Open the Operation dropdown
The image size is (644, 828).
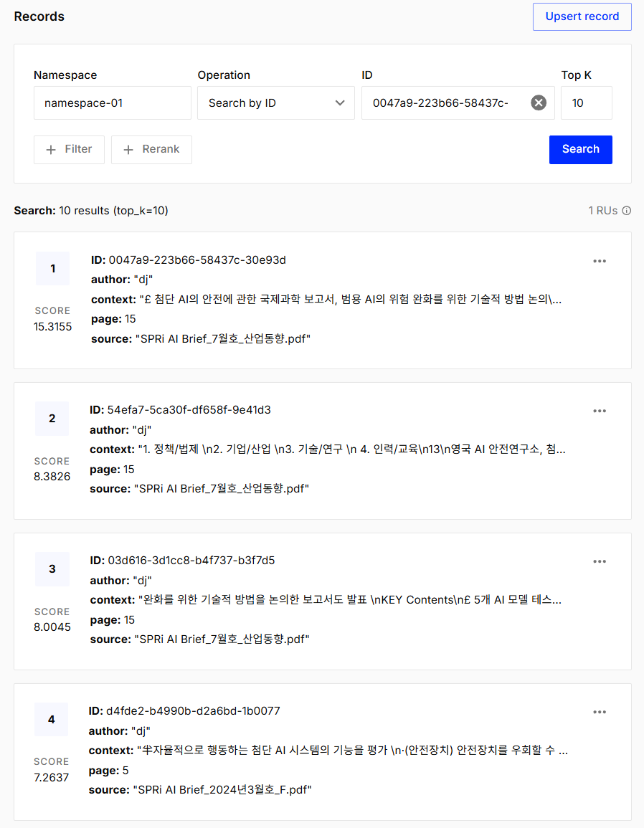pos(275,103)
